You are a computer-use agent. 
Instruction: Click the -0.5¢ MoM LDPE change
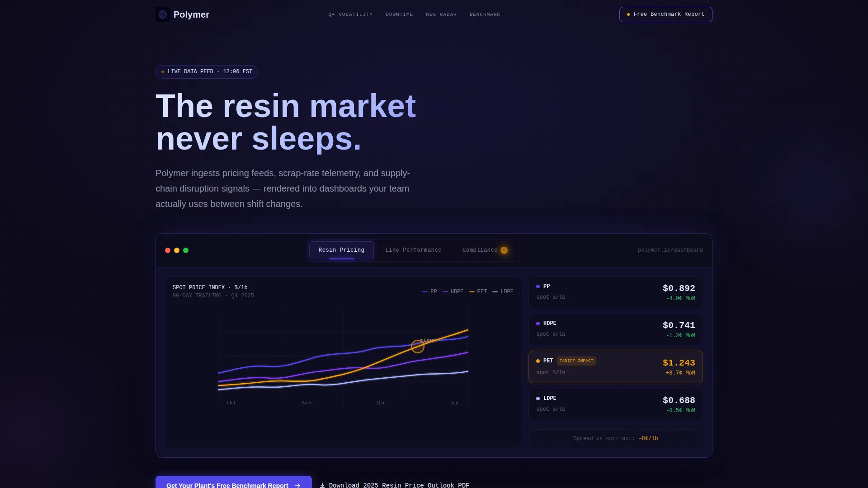point(680,411)
